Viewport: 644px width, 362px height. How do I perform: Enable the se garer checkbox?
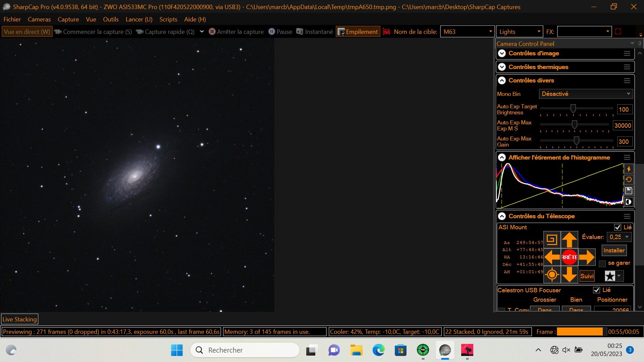click(x=602, y=263)
